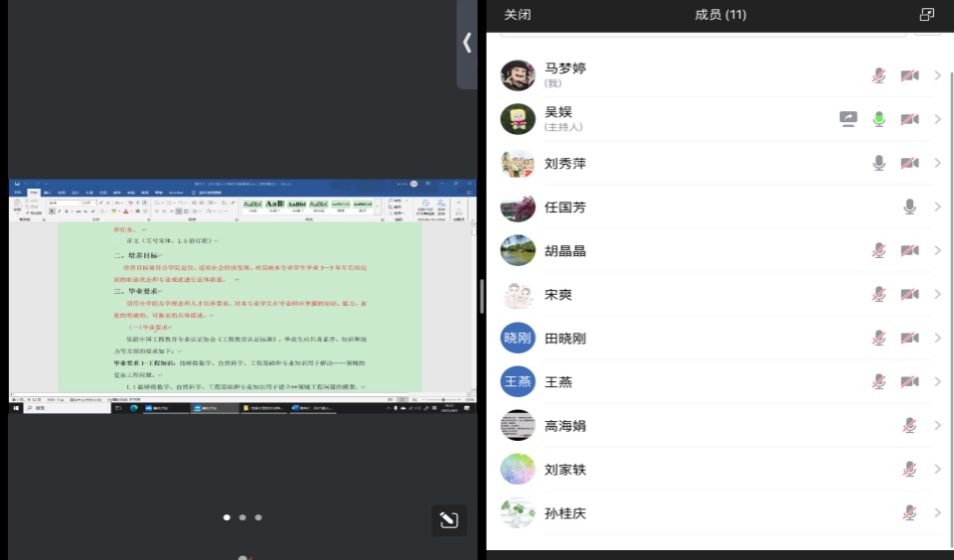Toggle 王燕's camera-off icon
The height and width of the screenshot is (560, 954).
909,382
